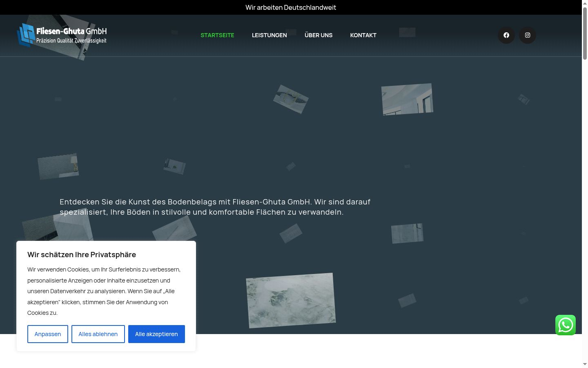Reject cookies with Alles ablehnen

tap(98, 334)
